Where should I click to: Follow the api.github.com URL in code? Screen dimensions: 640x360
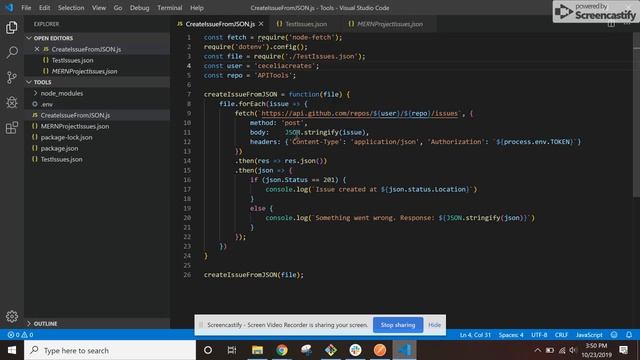[360, 113]
